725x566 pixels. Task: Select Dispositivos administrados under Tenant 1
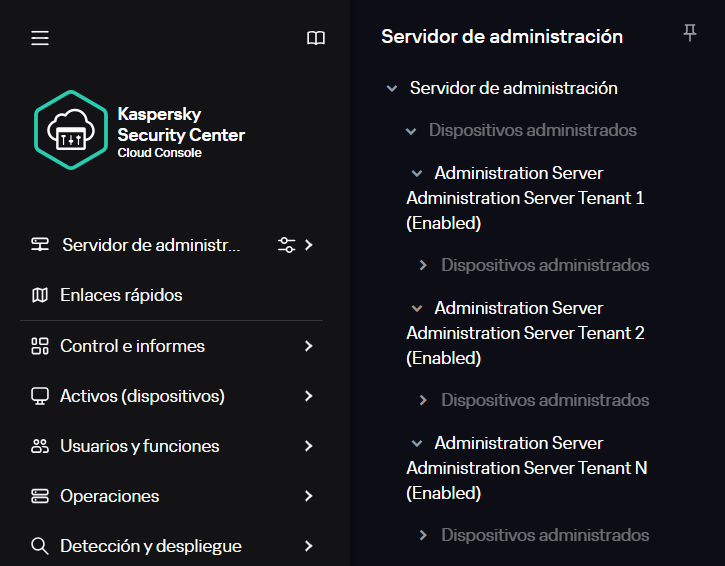(545, 265)
